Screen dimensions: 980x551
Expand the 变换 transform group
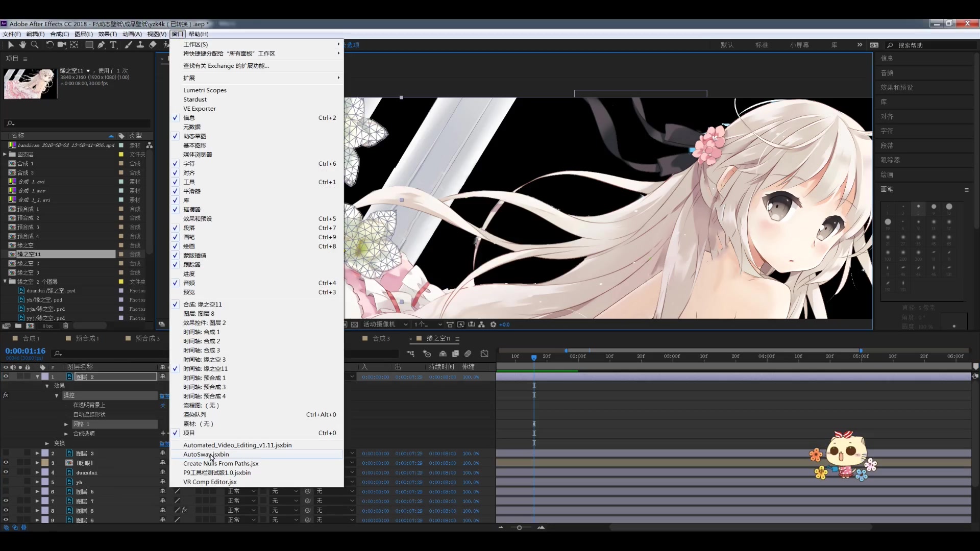[47, 443]
